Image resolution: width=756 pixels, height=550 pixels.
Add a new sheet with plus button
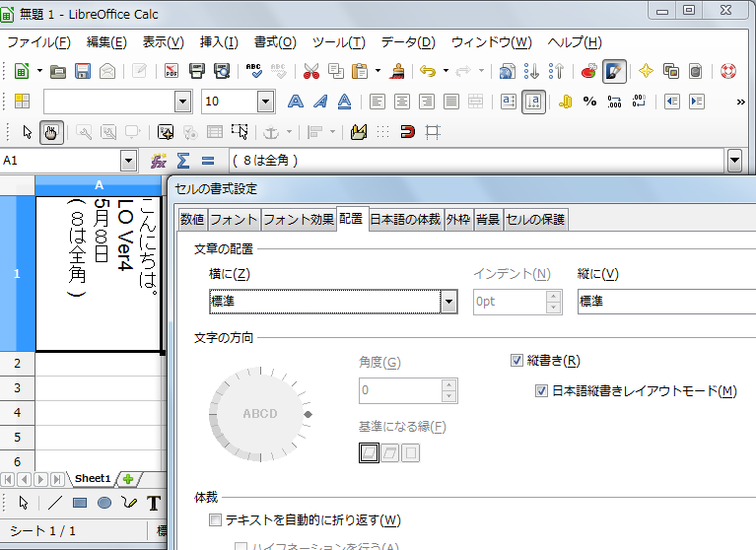128,479
